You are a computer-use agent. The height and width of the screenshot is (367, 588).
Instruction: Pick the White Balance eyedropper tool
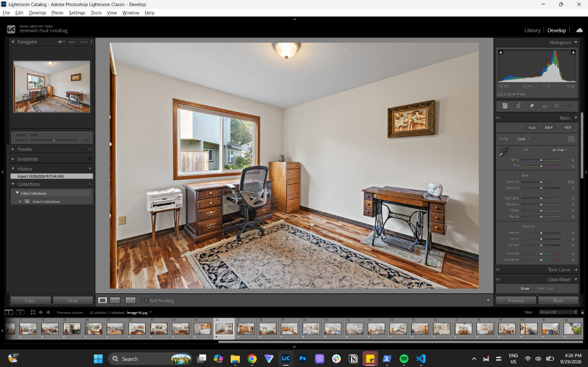coord(504,152)
